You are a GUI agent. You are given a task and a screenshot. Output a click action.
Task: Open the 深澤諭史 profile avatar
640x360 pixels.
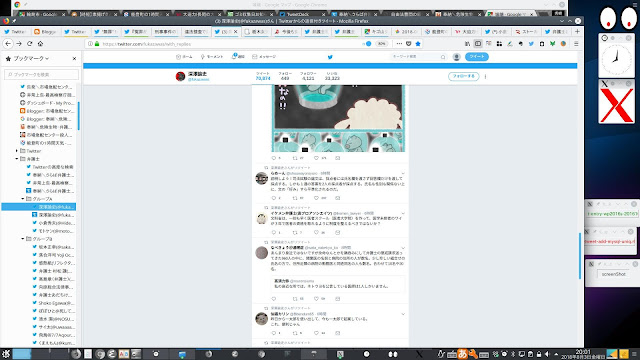[180, 76]
